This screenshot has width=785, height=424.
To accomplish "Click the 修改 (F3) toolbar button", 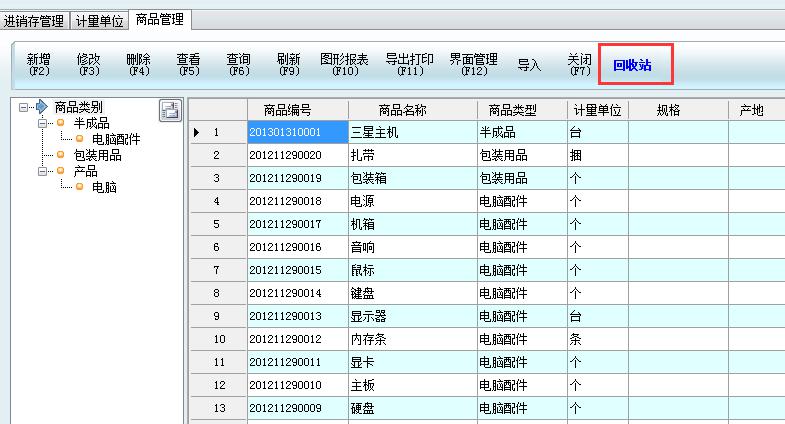I will [89, 65].
